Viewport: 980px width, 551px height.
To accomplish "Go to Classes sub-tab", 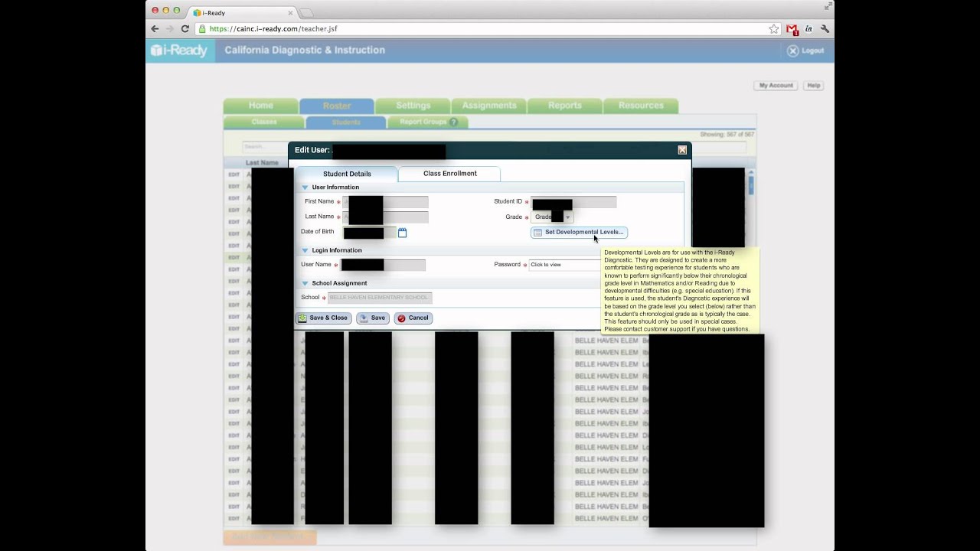I will [x=264, y=122].
